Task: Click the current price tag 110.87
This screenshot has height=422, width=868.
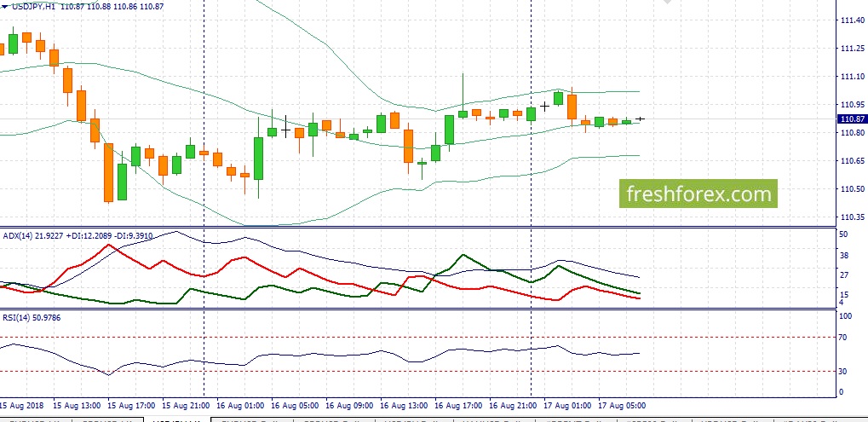Action: pos(852,119)
